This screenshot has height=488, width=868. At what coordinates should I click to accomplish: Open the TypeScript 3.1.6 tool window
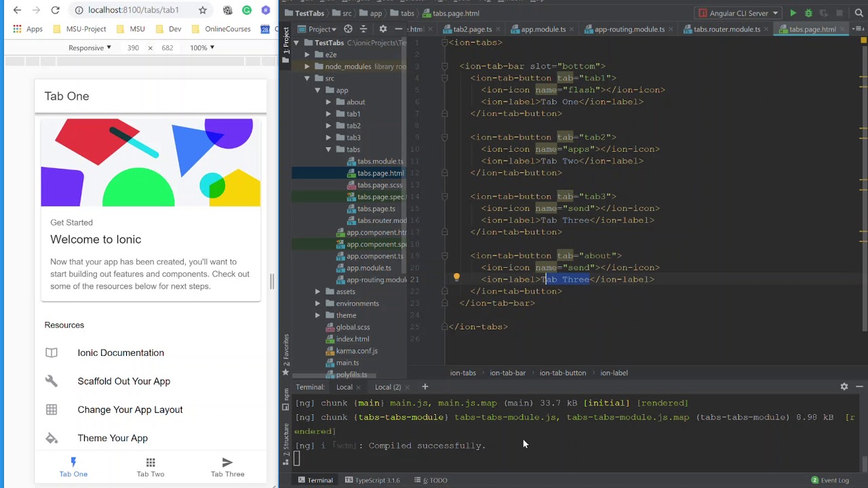(372, 480)
